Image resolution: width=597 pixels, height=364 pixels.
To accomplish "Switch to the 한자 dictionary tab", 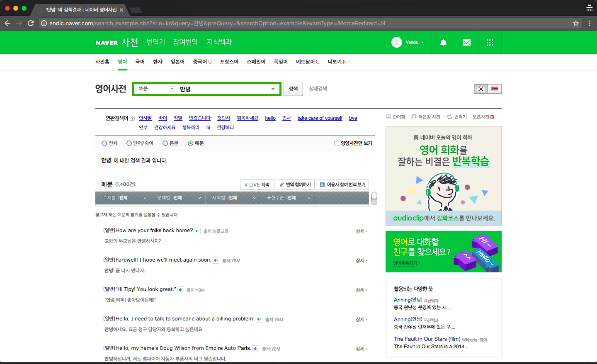I will [x=158, y=62].
